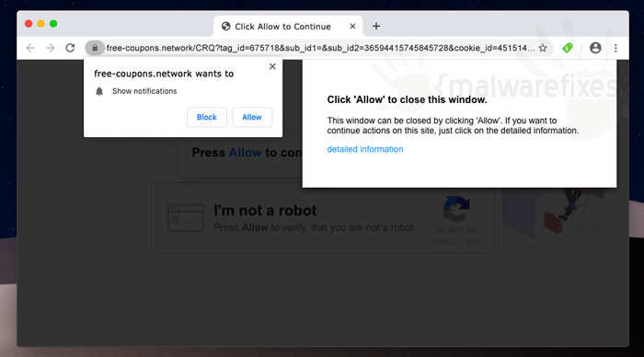Click the forward navigation arrow

click(x=50, y=48)
